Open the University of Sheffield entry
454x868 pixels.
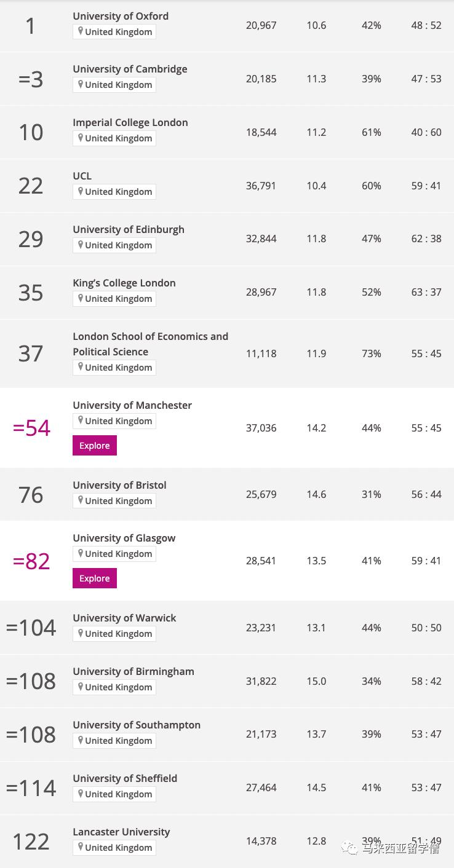point(125,778)
